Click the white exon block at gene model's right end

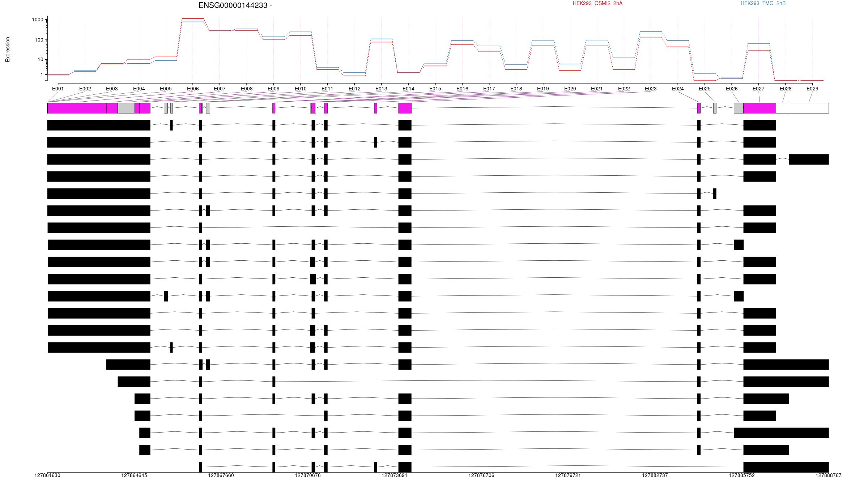(x=809, y=108)
